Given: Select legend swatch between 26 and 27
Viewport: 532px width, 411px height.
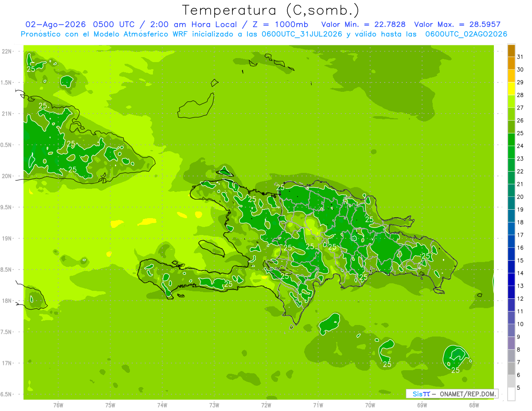Looking at the screenshot, I should pyautogui.click(x=511, y=114).
